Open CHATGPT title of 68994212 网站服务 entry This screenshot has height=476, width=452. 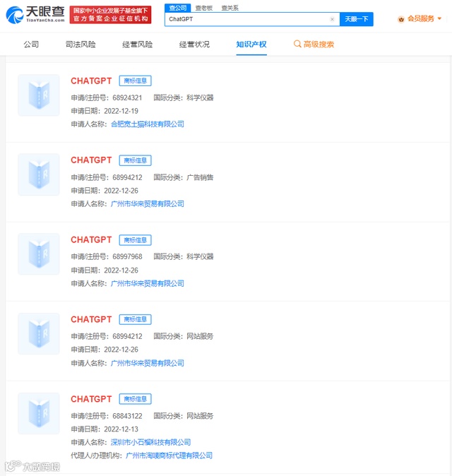91,319
